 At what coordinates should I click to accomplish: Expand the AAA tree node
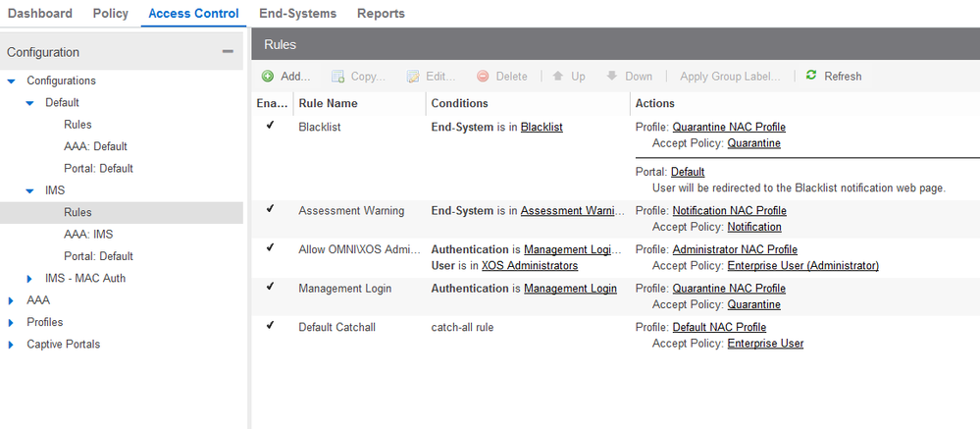coord(12,300)
